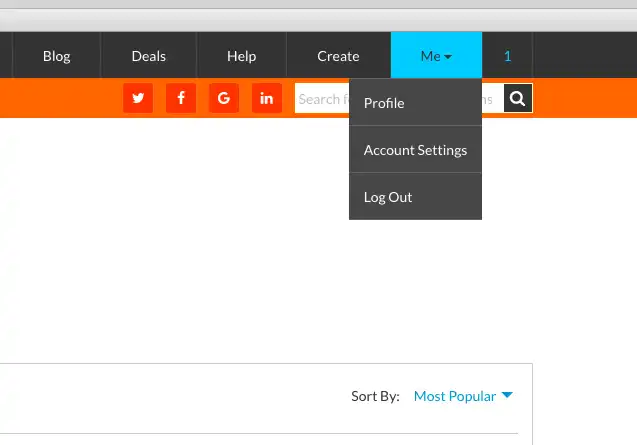This screenshot has height=445, width=637.
Task: Go to the Blog page
Action: (x=56, y=56)
